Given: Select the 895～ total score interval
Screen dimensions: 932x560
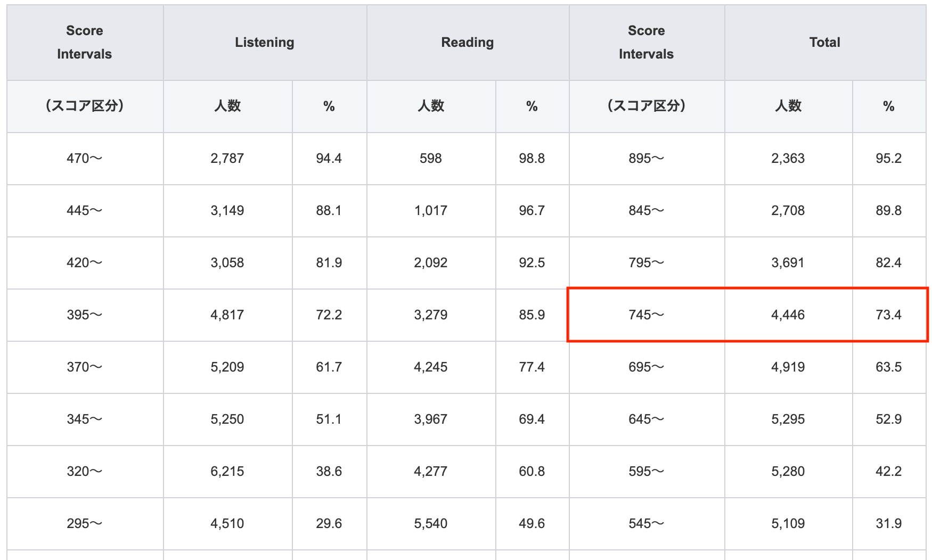Looking at the screenshot, I should (x=646, y=159).
